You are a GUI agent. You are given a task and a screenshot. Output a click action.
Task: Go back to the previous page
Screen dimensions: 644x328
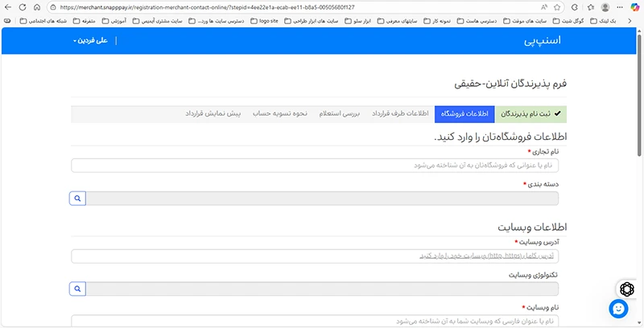(8, 7)
